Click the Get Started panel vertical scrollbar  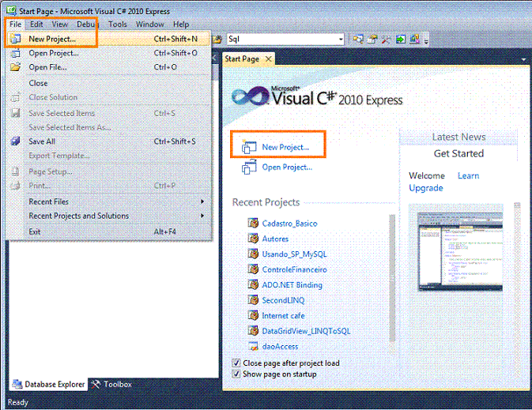click(x=517, y=290)
